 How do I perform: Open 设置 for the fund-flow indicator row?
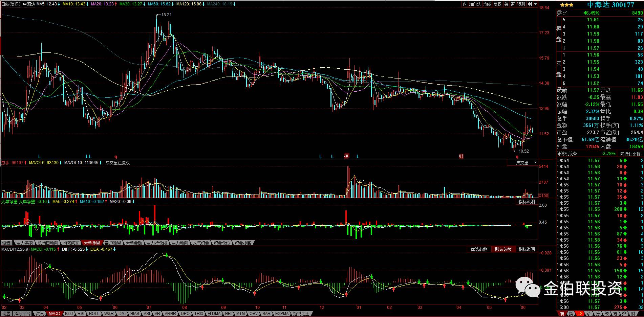pos(6,243)
